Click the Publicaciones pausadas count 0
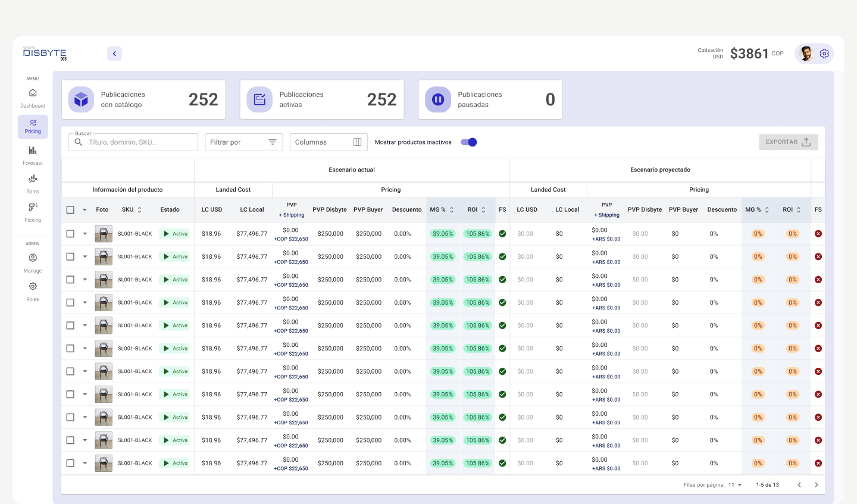 point(551,99)
